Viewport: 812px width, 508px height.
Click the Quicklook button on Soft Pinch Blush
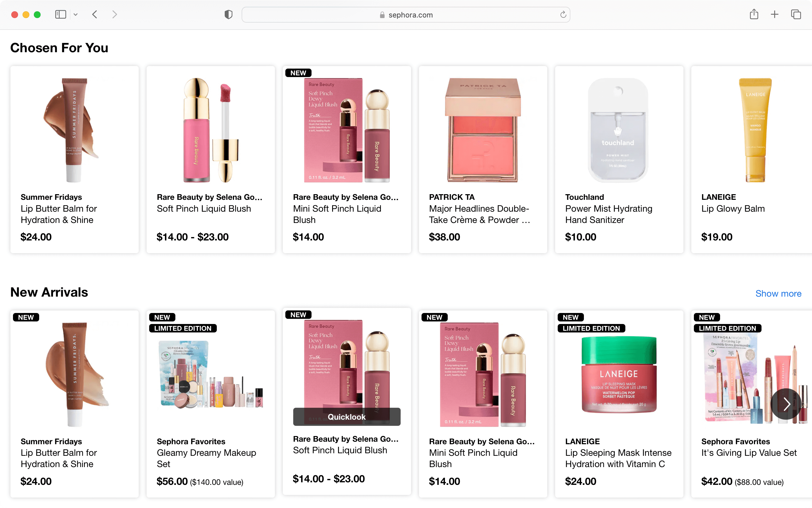point(347,417)
